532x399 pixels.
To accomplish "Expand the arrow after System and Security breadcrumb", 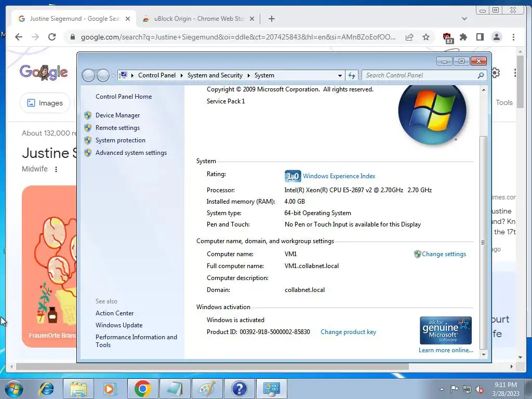I will [249, 75].
